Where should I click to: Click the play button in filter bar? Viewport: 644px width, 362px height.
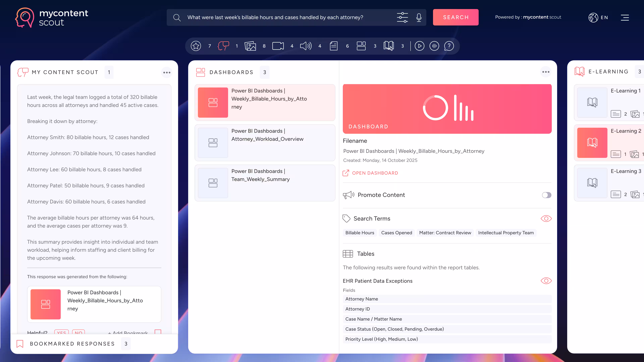click(419, 46)
